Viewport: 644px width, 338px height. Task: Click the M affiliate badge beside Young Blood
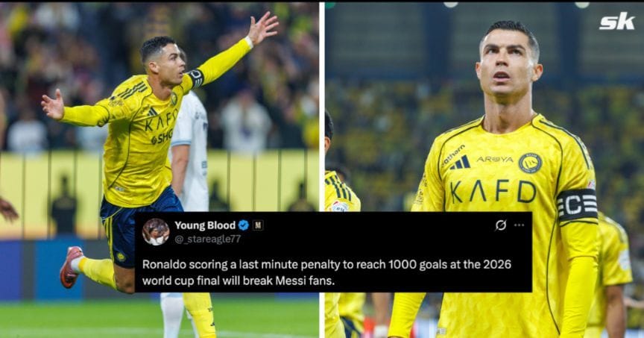click(258, 225)
